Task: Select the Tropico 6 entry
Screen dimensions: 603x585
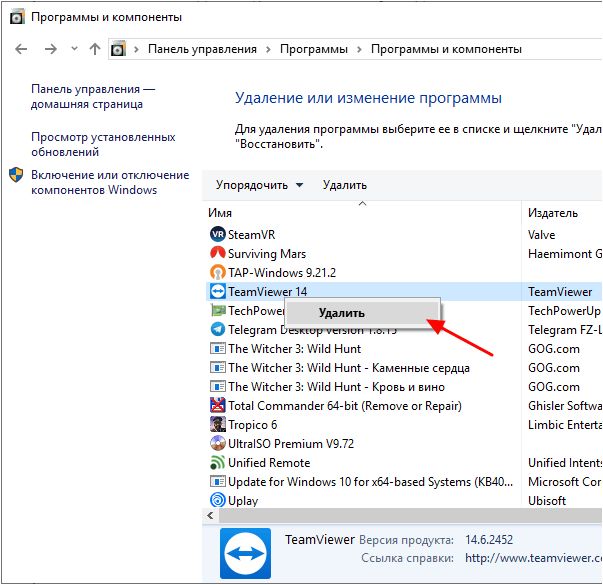Action: (252, 425)
